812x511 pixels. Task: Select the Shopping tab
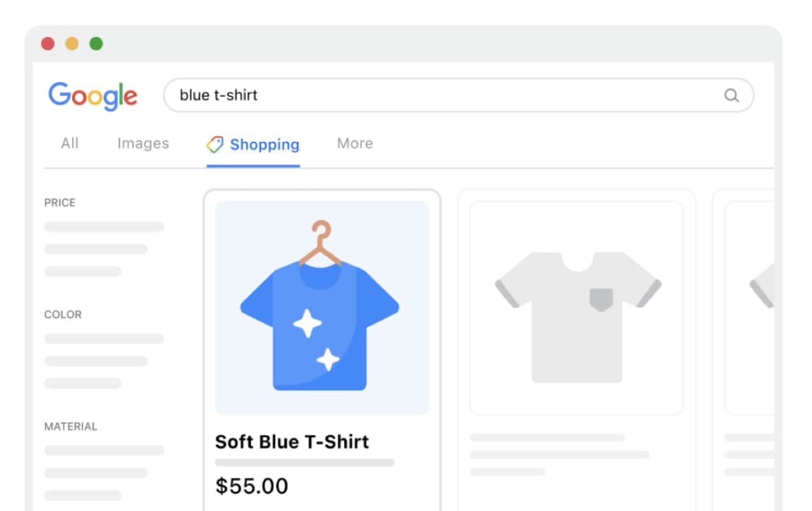click(x=253, y=145)
